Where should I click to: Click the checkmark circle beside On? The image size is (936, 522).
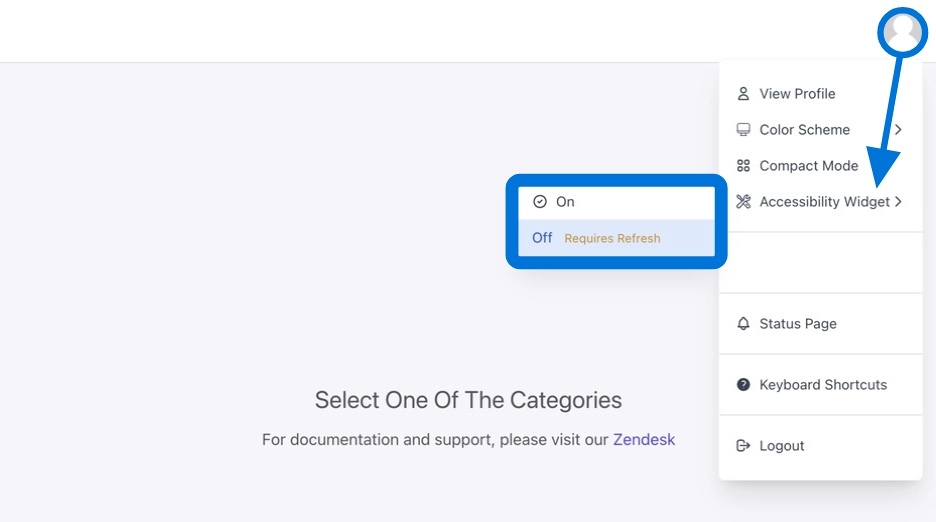click(540, 202)
